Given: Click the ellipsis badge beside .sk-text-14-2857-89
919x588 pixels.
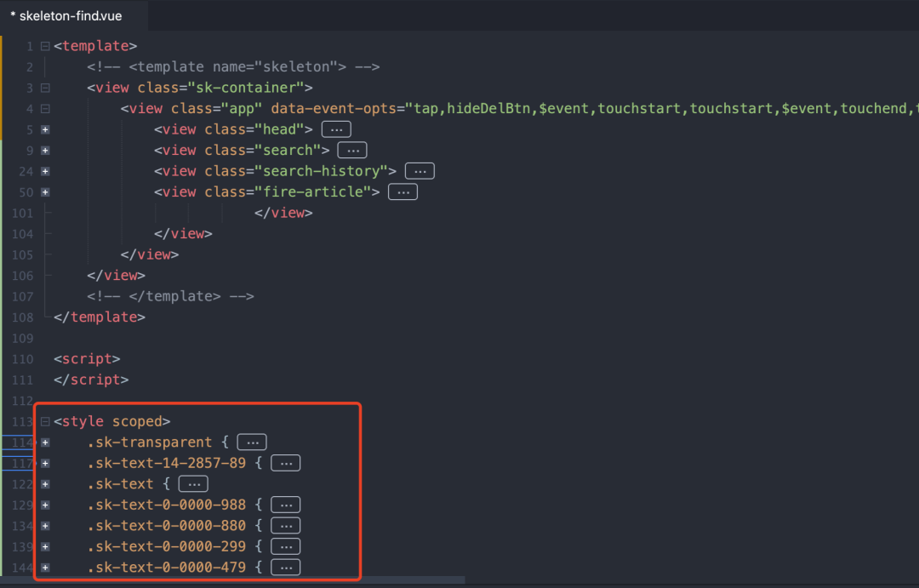Looking at the screenshot, I should (x=286, y=463).
